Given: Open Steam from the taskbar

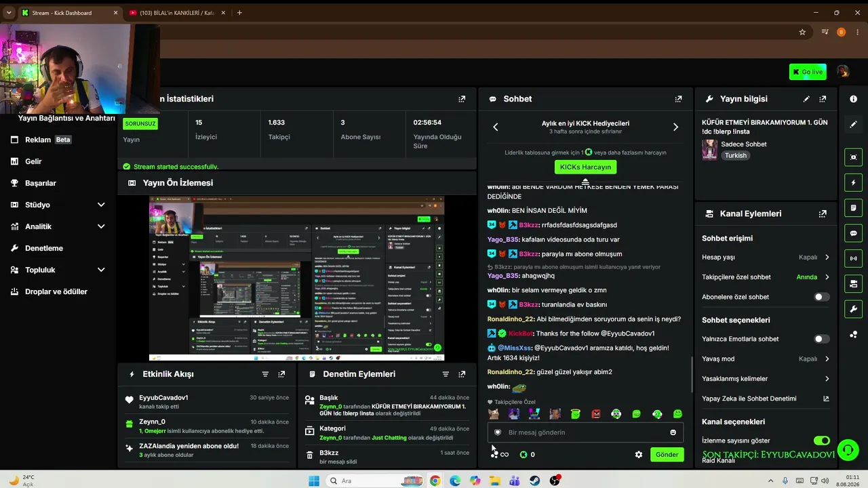Looking at the screenshot, I should pyautogui.click(x=535, y=481).
